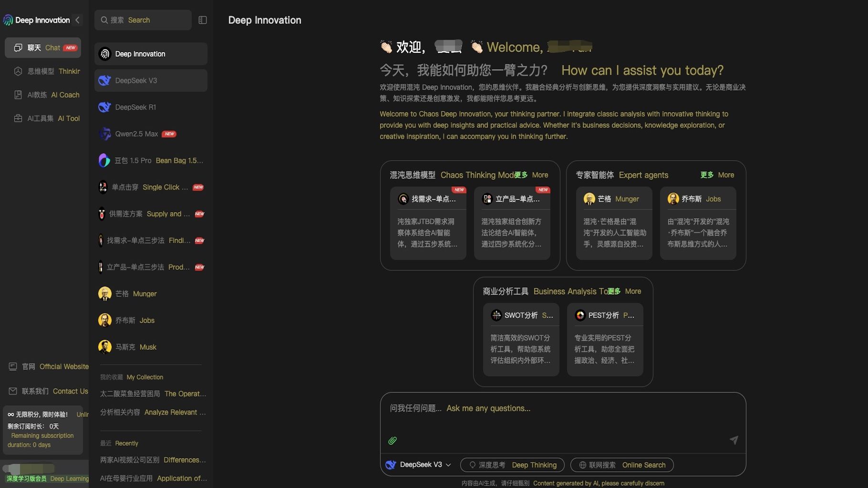Click the search magnifier icon
868x488 pixels.
coord(104,20)
